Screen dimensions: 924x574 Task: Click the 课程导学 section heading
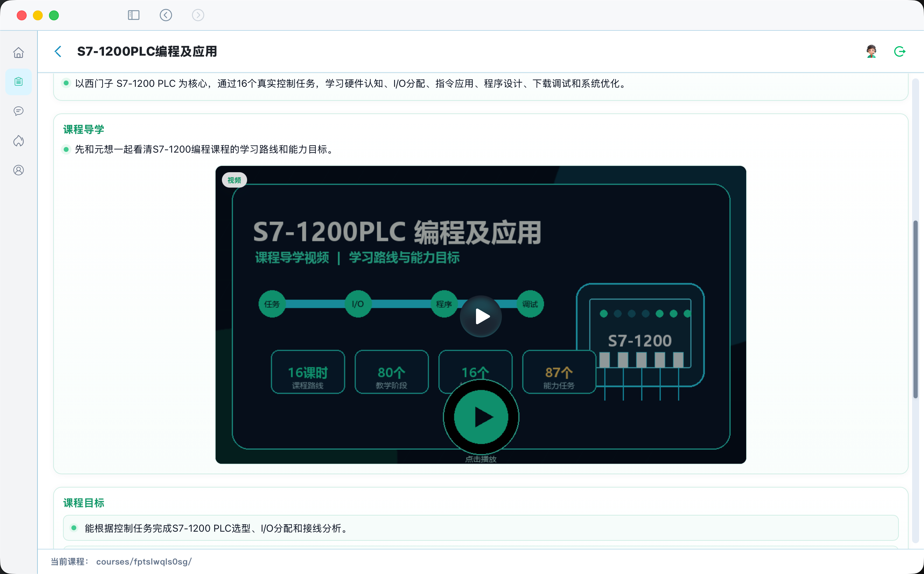84,129
